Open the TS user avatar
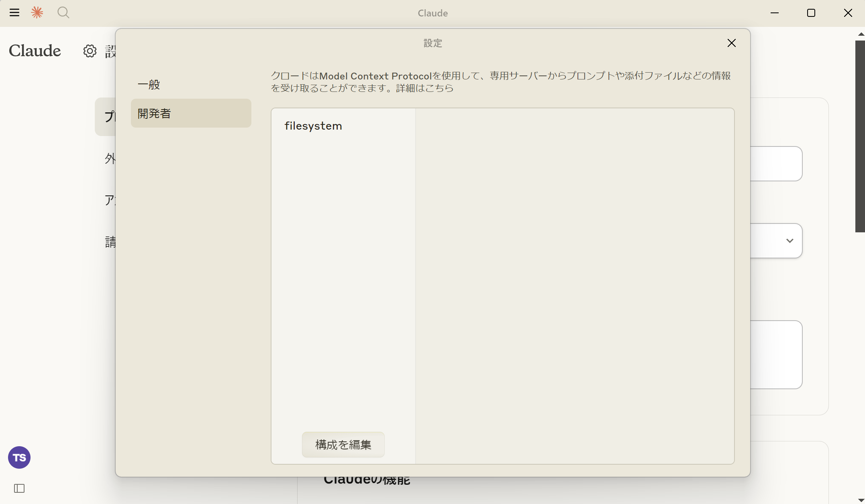Viewport: 865px width, 504px height. 19,457
